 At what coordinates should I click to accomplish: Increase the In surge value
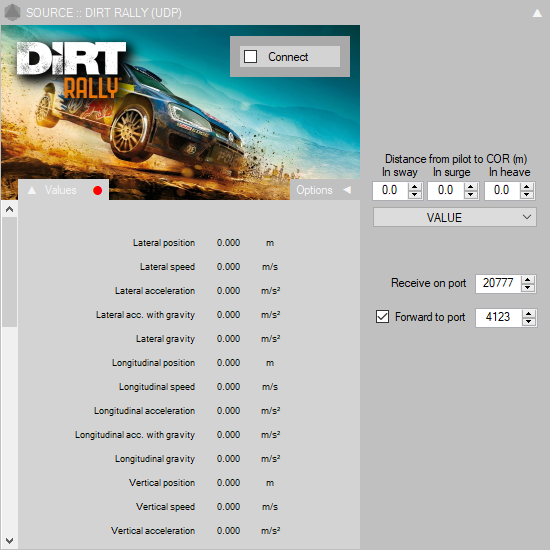471,187
